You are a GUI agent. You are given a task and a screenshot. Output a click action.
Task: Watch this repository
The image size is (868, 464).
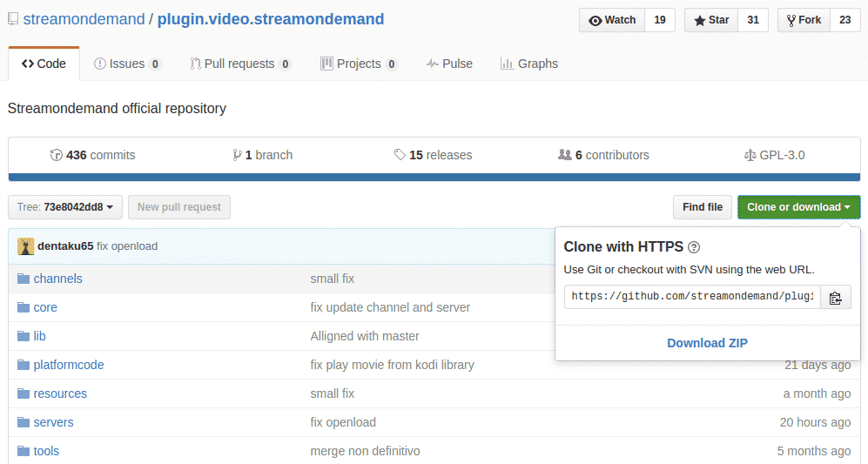(612, 20)
